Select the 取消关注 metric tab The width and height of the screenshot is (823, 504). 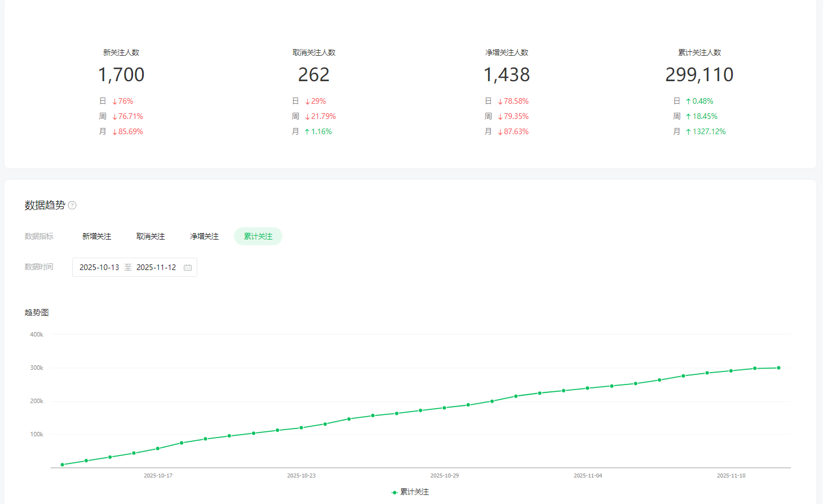click(151, 236)
